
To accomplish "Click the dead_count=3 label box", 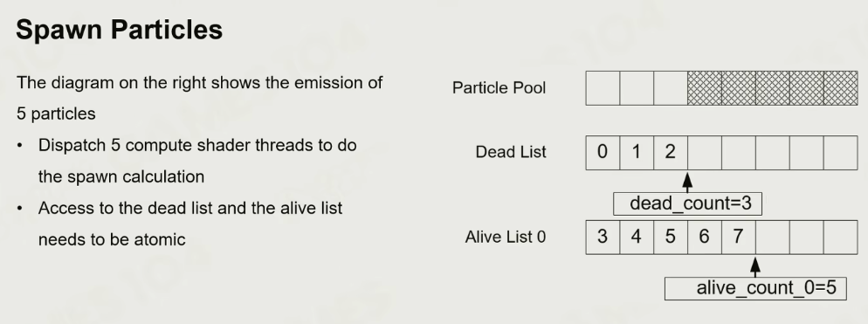I will pyautogui.click(x=687, y=203).
